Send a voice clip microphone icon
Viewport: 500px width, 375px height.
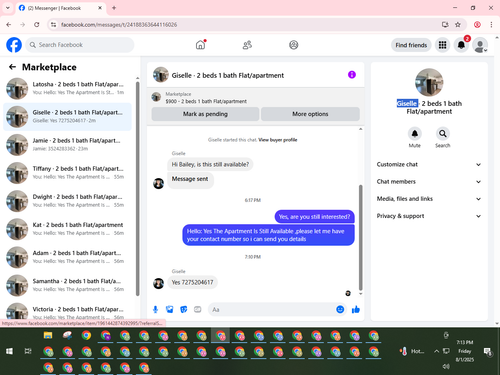[x=155, y=309]
